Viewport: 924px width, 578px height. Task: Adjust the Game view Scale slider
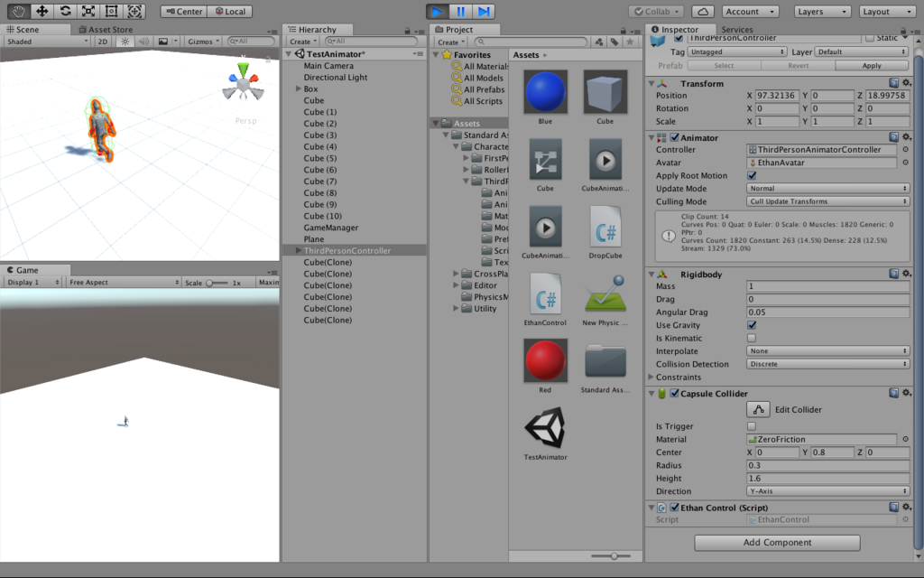pos(216,283)
